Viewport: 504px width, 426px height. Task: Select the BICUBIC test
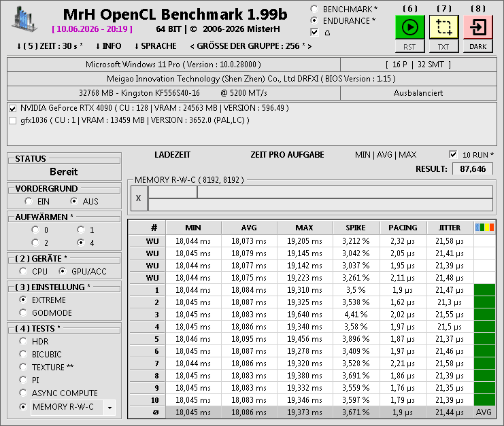23,354
